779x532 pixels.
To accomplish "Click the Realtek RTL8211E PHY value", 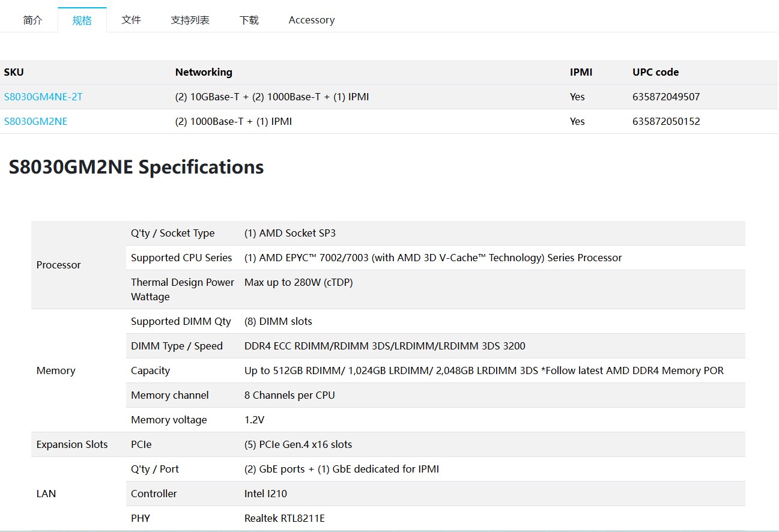I will (284, 518).
